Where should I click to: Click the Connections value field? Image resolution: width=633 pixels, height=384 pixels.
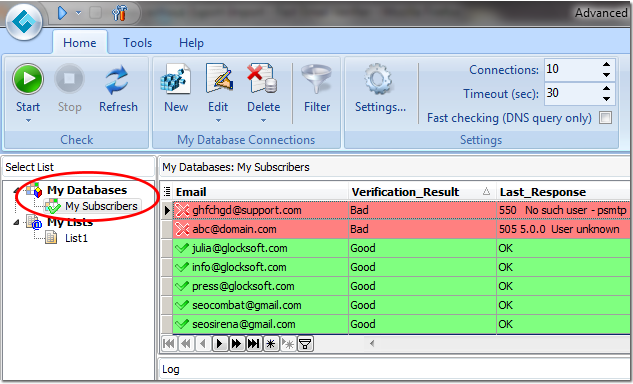[572, 69]
